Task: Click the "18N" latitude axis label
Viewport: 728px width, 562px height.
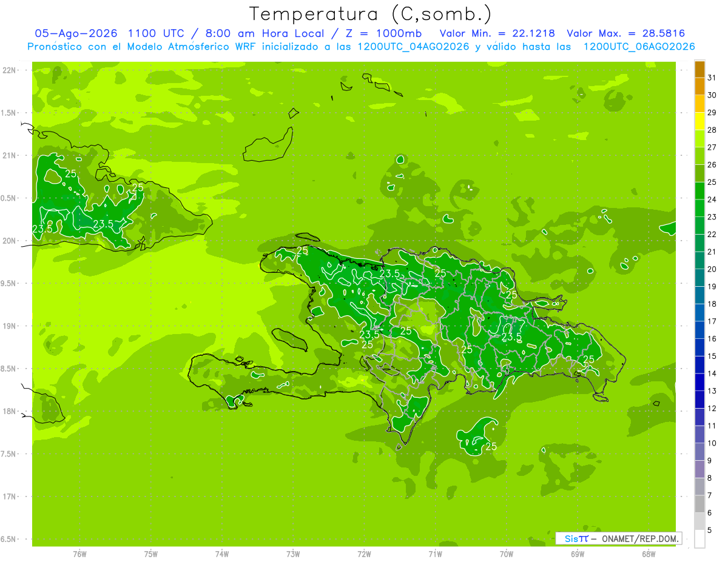Action: (x=10, y=412)
